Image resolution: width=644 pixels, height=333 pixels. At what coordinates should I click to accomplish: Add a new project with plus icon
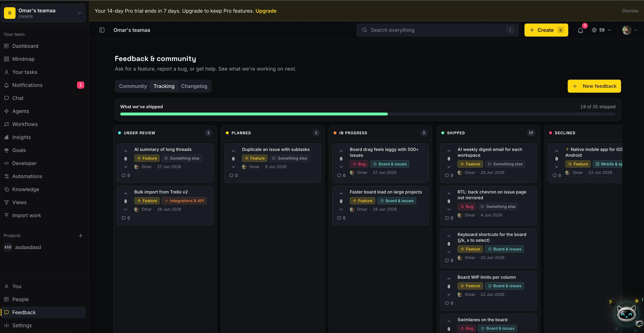pyautogui.click(x=80, y=236)
